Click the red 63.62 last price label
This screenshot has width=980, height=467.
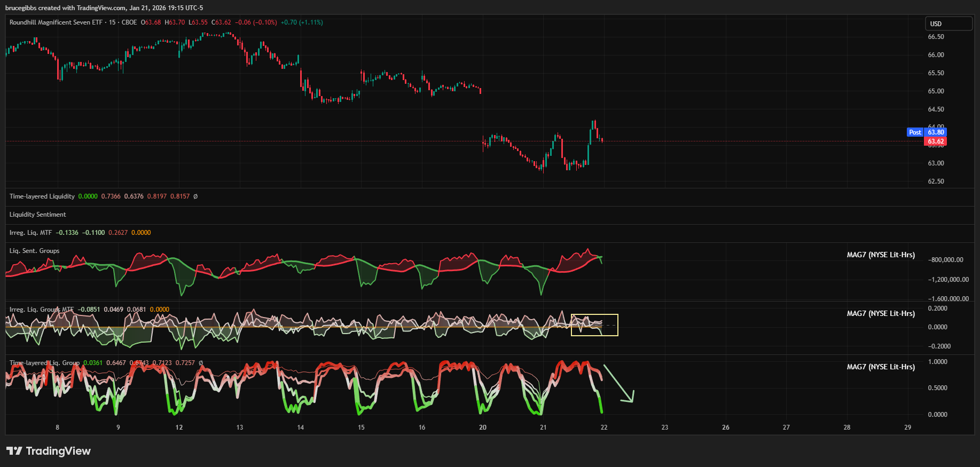click(935, 141)
